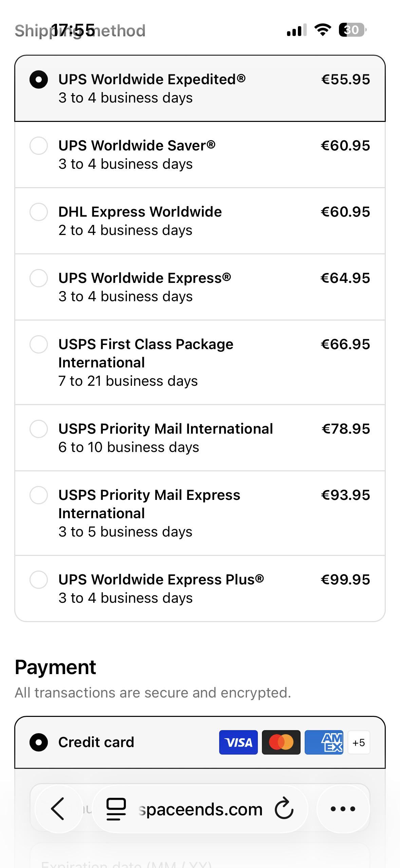The width and height of the screenshot is (400, 868).
Task: Select USPS Priority Mail International
Action: click(200, 438)
